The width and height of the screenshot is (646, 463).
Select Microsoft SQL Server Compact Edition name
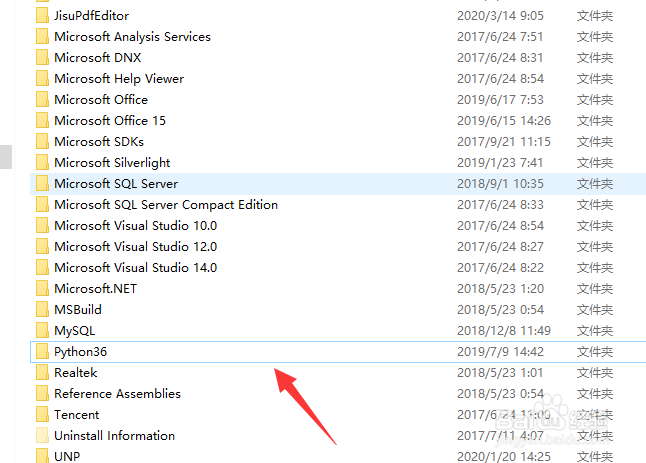click(166, 205)
